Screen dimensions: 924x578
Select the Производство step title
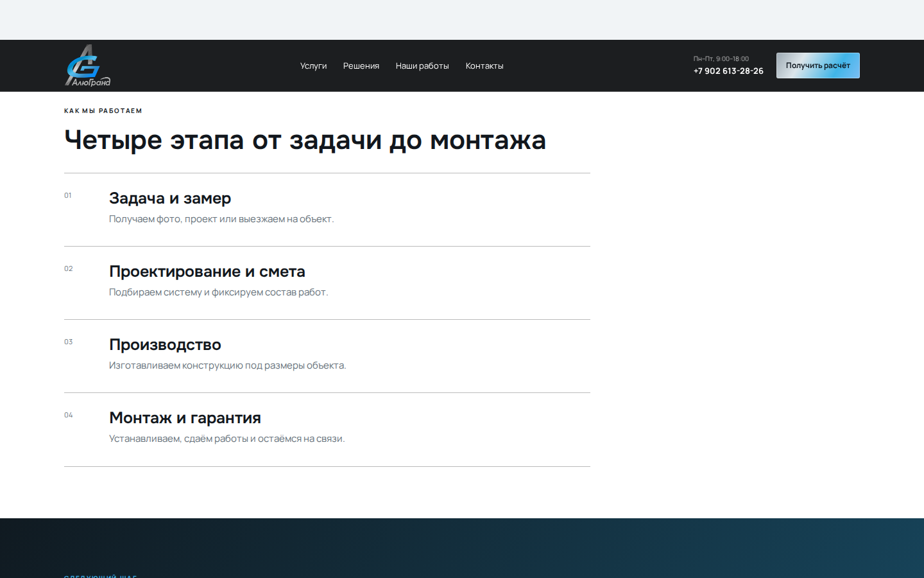[x=165, y=345]
